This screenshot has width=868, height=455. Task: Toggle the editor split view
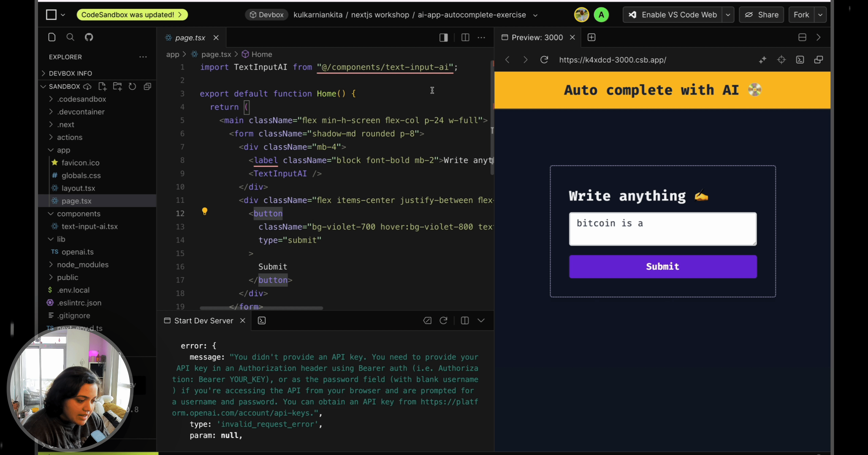[465, 37]
